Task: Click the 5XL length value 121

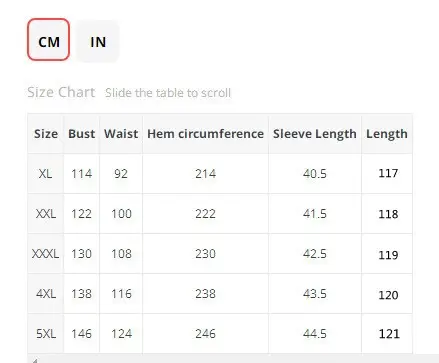Action: click(389, 334)
